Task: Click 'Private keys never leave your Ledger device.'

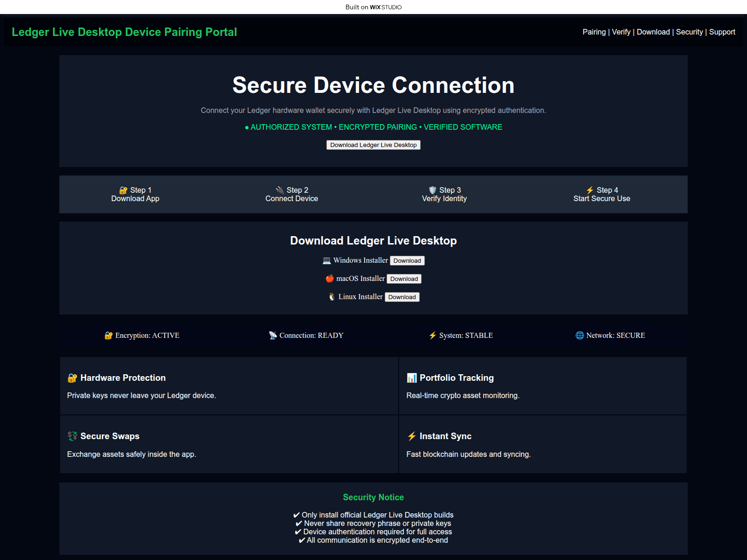Action: 141,396
